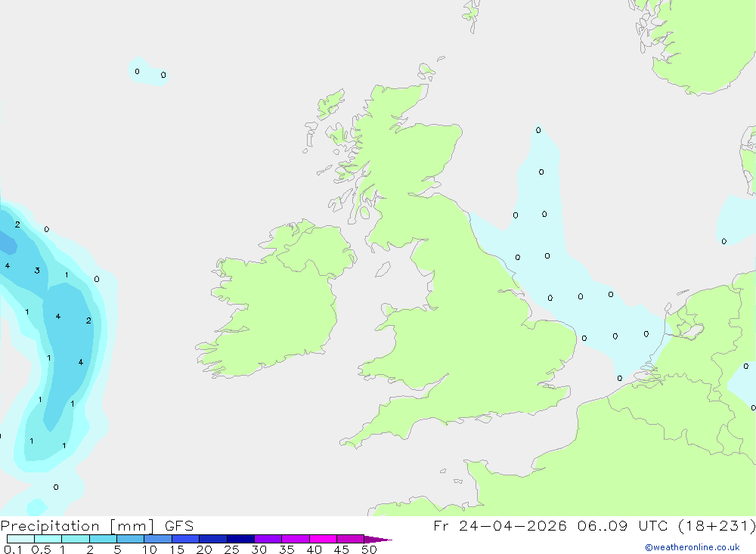Click the '20' legend scale label
The height and width of the screenshot is (554, 756).
pos(204,549)
